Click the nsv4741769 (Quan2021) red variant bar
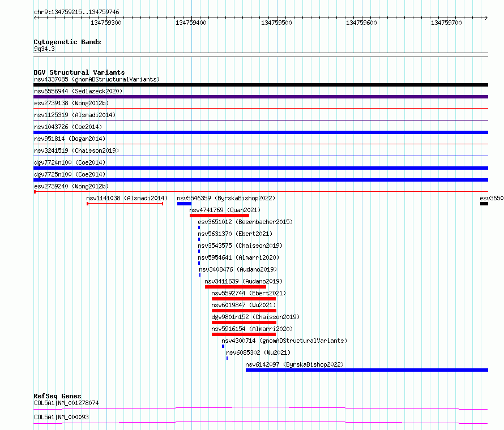Viewport: 504px width, 430px height. click(219, 216)
